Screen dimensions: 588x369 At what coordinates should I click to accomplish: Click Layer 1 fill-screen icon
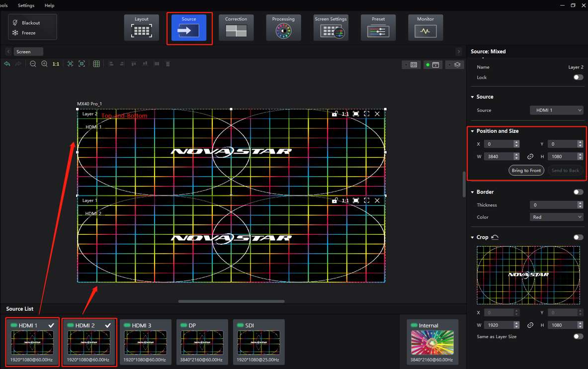pos(356,200)
